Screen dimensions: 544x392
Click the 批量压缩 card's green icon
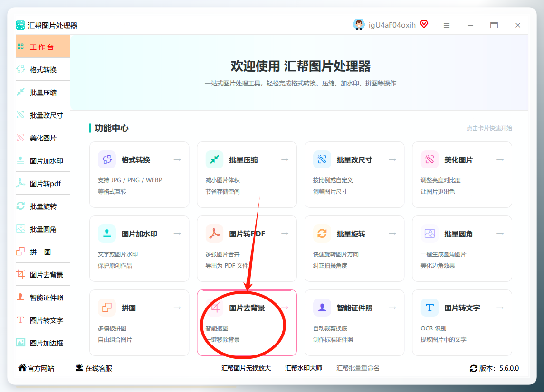[214, 159]
